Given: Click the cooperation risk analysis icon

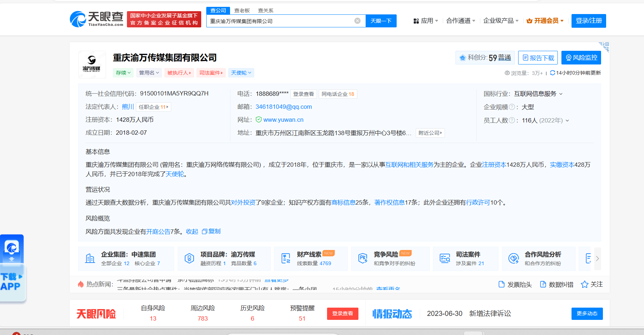Looking at the screenshot, I should pyautogui.click(x=513, y=258).
